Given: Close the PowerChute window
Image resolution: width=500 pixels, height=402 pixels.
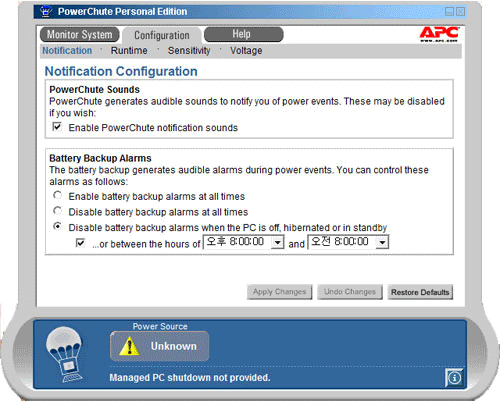Looking at the screenshot, I should click(x=460, y=12).
